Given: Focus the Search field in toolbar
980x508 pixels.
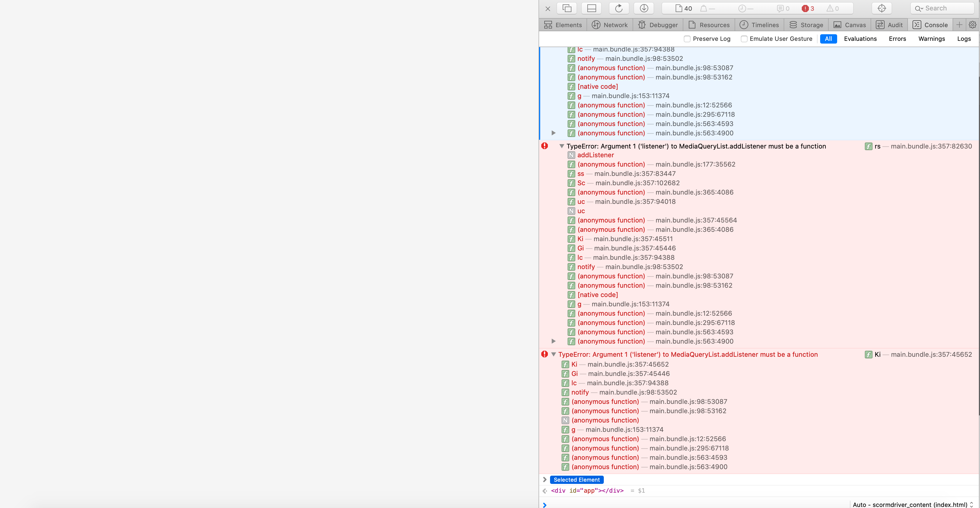Looking at the screenshot, I should point(942,8).
